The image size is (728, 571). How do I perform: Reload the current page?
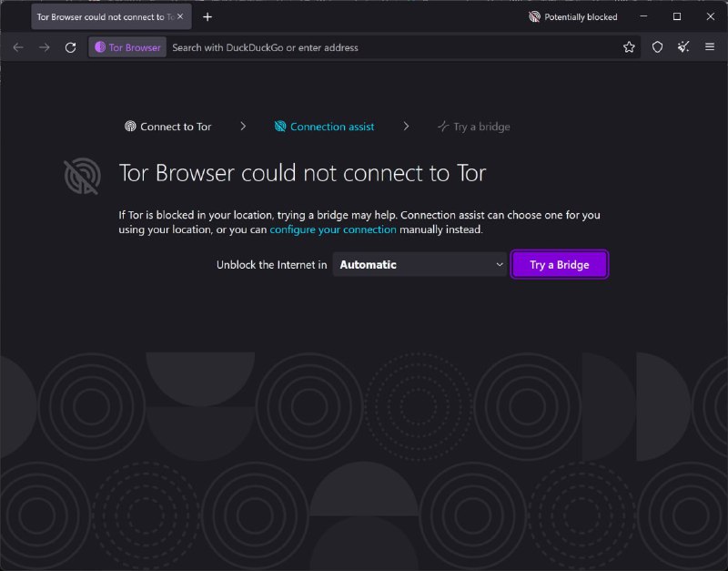pyautogui.click(x=71, y=46)
